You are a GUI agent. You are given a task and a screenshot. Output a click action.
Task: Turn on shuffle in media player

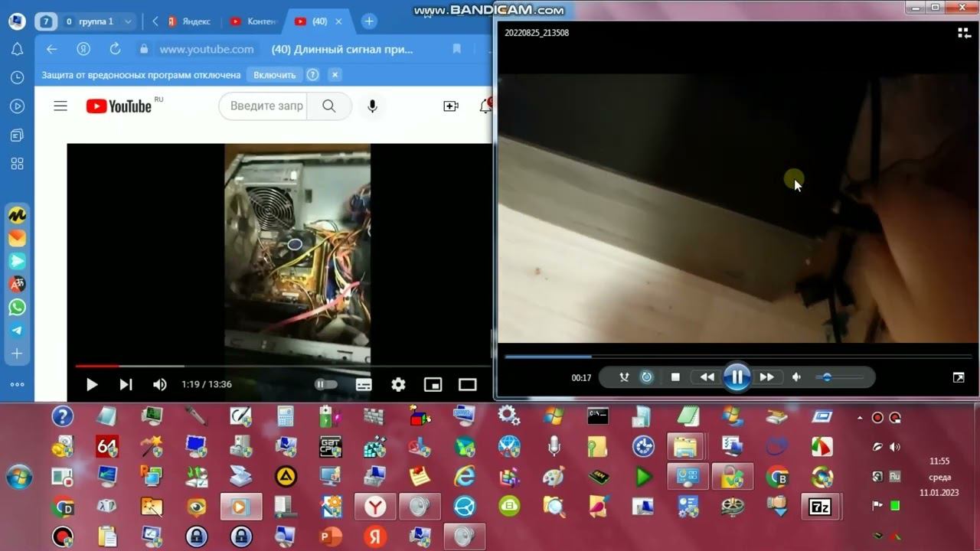coord(624,377)
